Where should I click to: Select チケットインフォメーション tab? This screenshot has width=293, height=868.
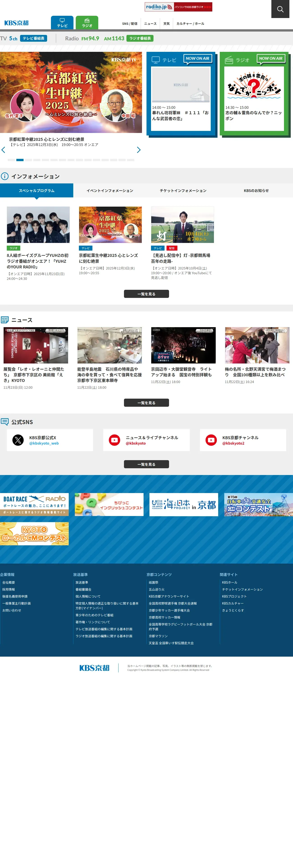[x=183, y=191]
